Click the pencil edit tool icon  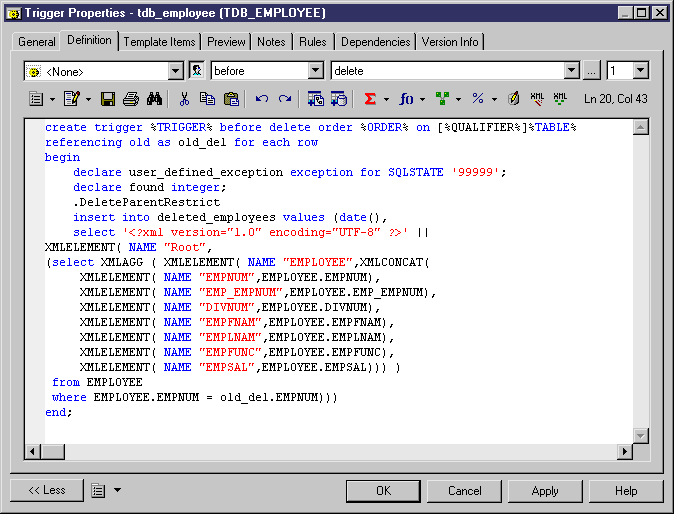[514, 99]
